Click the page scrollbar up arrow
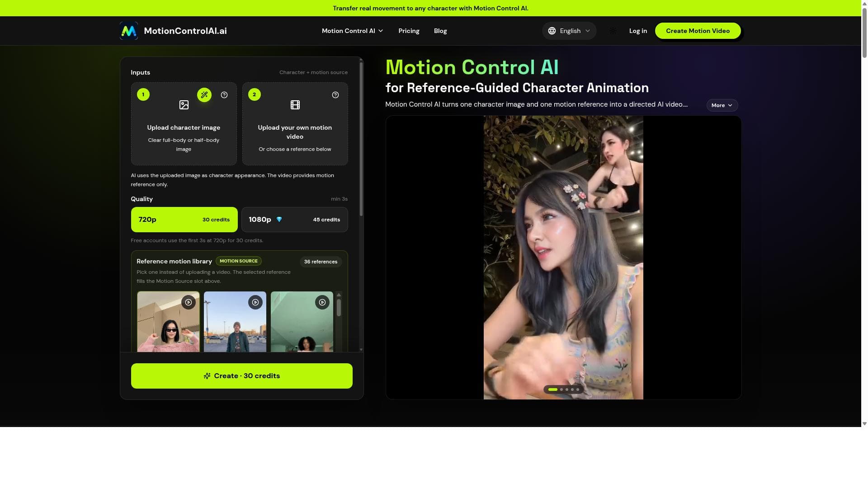The width and height of the screenshot is (868, 488). [x=864, y=3]
